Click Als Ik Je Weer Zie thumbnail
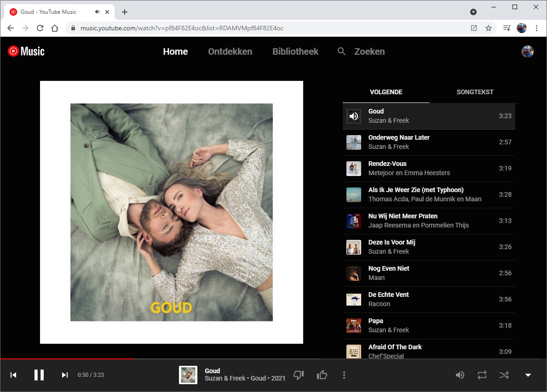The image size is (547, 392). 353,194
